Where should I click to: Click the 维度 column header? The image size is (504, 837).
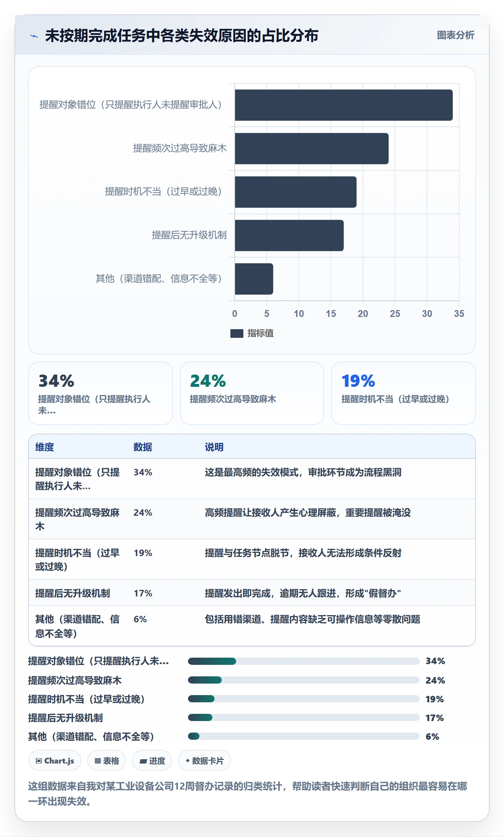[45, 447]
